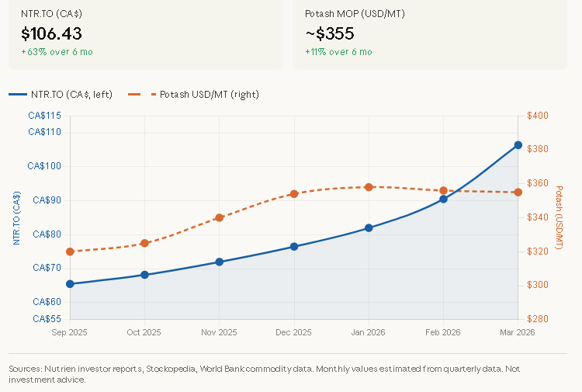The image size is (582, 392).
Task: Click the Feb 2026 x-axis label
Action: pyautogui.click(x=443, y=332)
